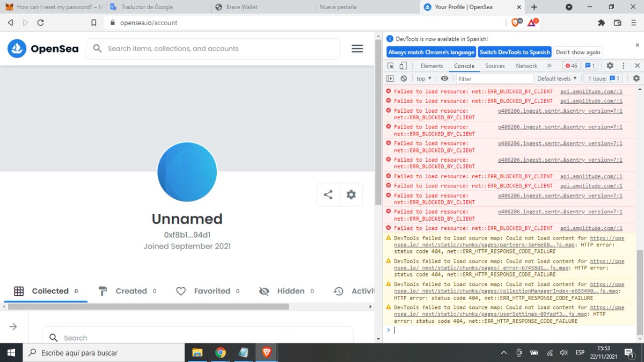This screenshot has width=644, height=362.
Task: Toggle the device toolbar
Action: pyautogui.click(x=403, y=66)
